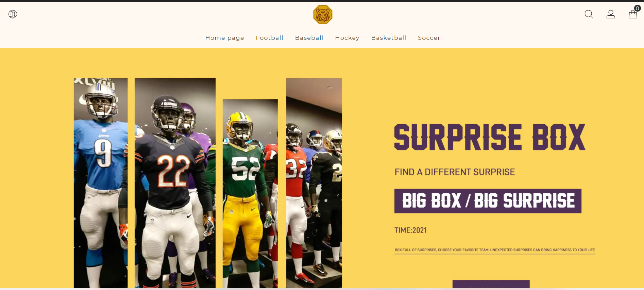Click the underlined box full of surprises text

pyautogui.click(x=495, y=250)
